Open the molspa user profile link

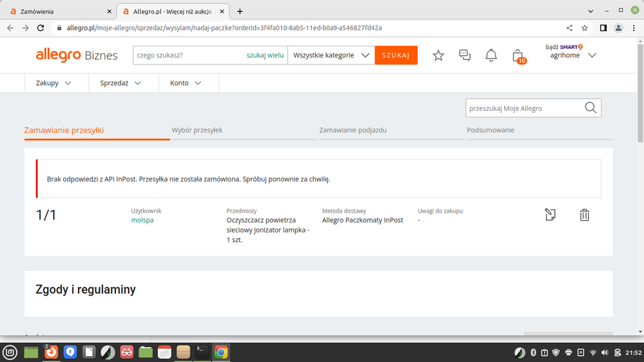pyautogui.click(x=142, y=220)
